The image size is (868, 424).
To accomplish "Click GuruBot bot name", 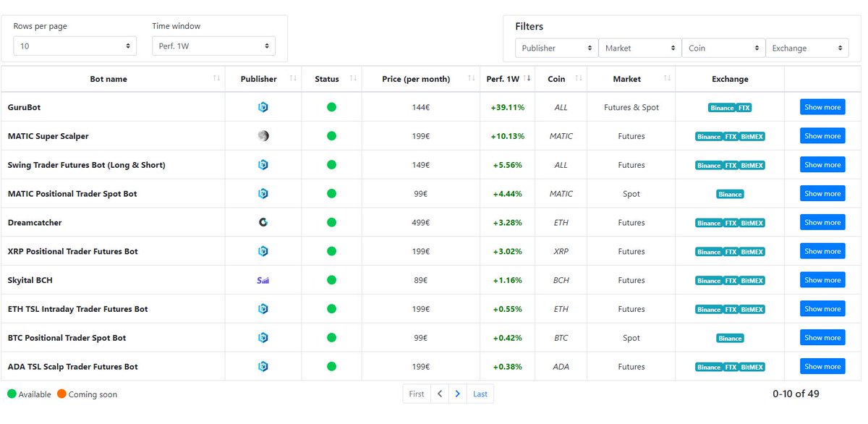I will (24, 107).
